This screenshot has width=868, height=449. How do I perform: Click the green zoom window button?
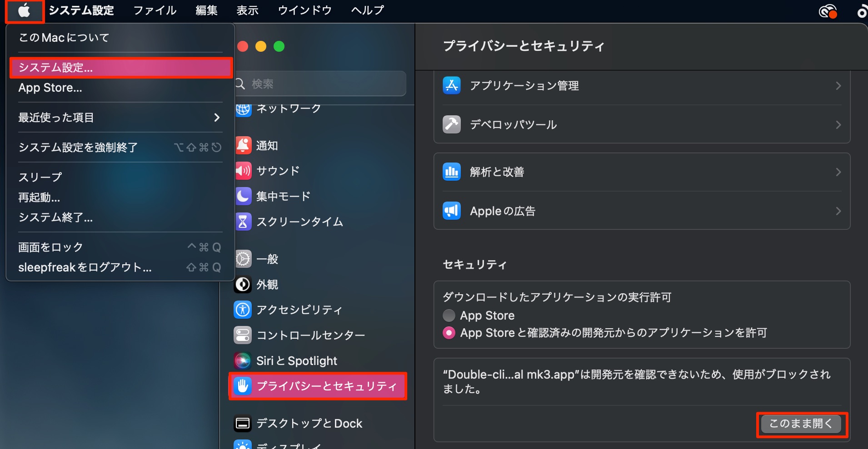(x=279, y=46)
